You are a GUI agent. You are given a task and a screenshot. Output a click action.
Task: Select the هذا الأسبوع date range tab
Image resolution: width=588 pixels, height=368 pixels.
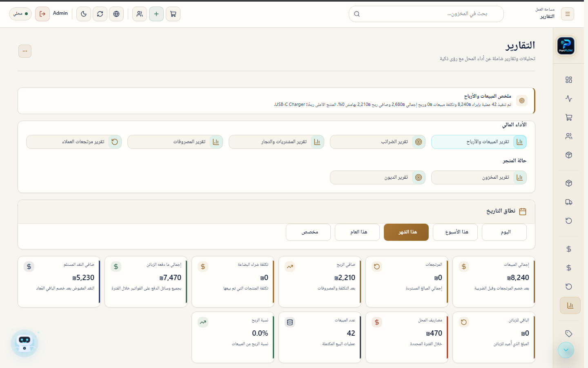pyautogui.click(x=455, y=232)
